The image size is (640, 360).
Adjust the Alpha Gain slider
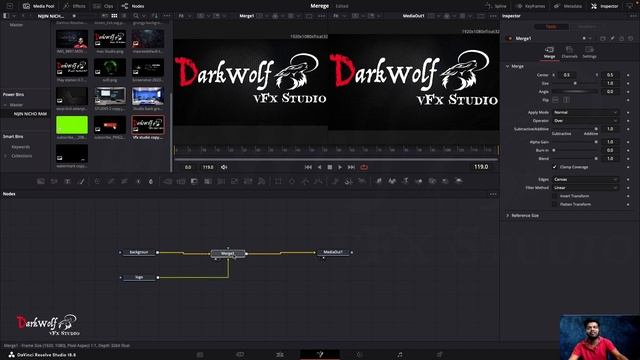pyautogui.click(x=575, y=142)
